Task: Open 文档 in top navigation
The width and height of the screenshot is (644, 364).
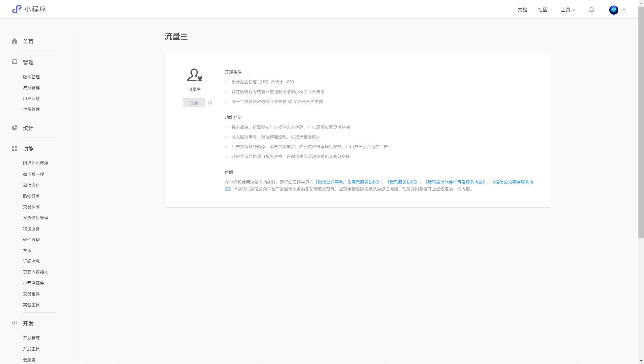Action: (x=522, y=10)
